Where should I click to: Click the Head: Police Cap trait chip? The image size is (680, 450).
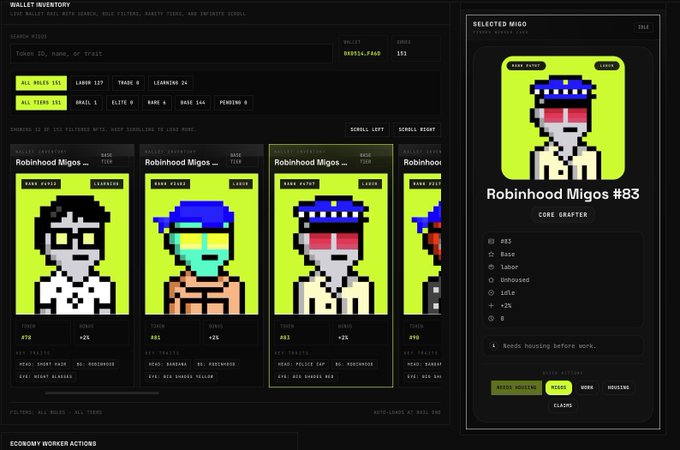(301, 365)
